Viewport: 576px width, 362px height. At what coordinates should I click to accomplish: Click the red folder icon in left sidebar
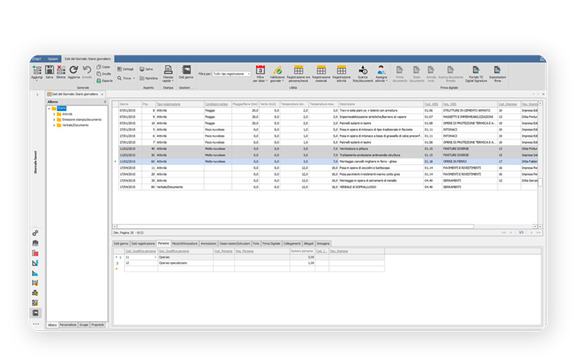click(35, 253)
